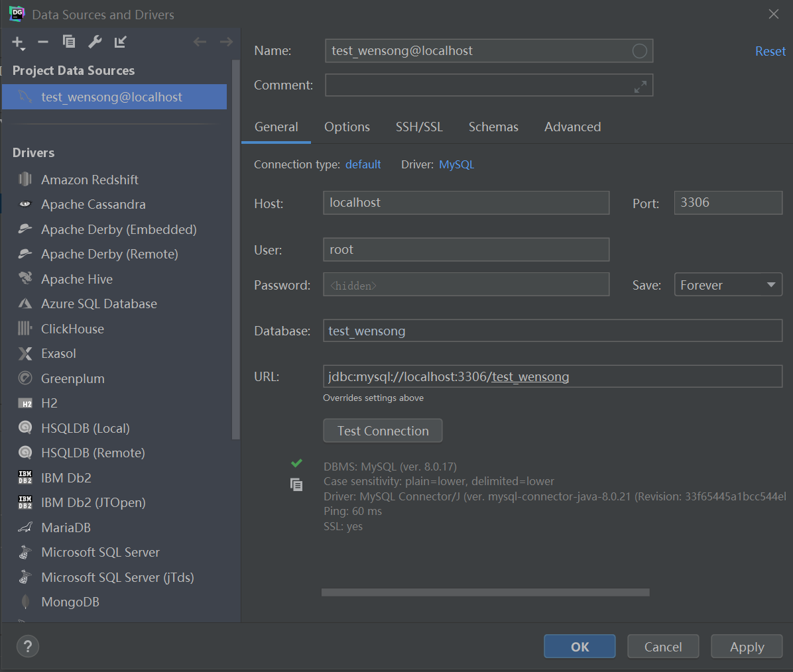This screenshot has height=672, width=793.
Task: Go back with left arrow icon
Action: pos(200,42)
